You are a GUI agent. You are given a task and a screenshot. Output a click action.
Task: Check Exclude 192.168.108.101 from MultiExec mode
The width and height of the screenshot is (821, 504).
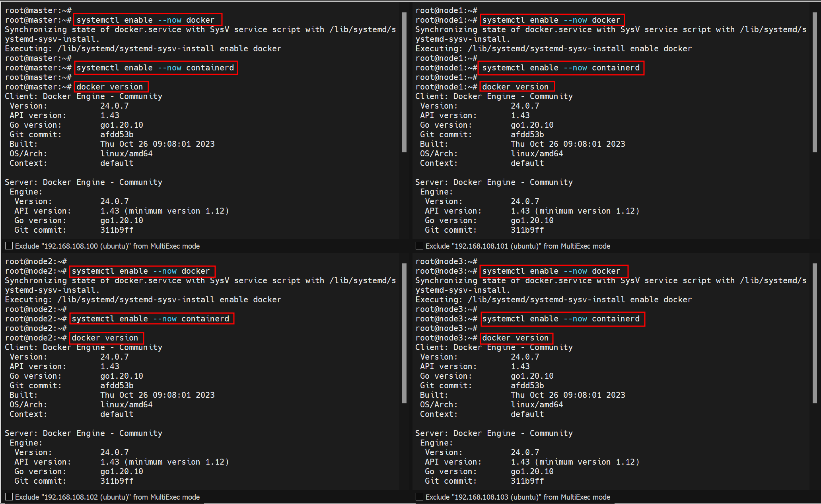(419, 246)
